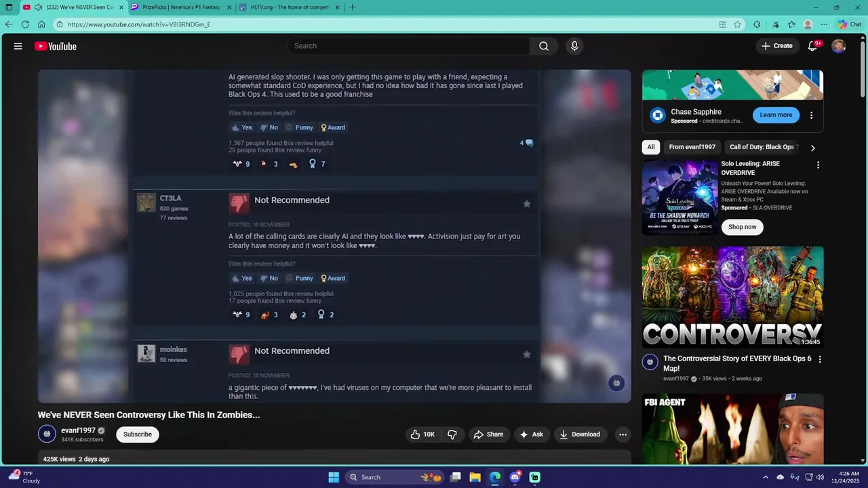Open Solo Leveling ARISE OVERDRIVE ad thumbnail
The image size is (868, 488).
[x=679, y=197]
